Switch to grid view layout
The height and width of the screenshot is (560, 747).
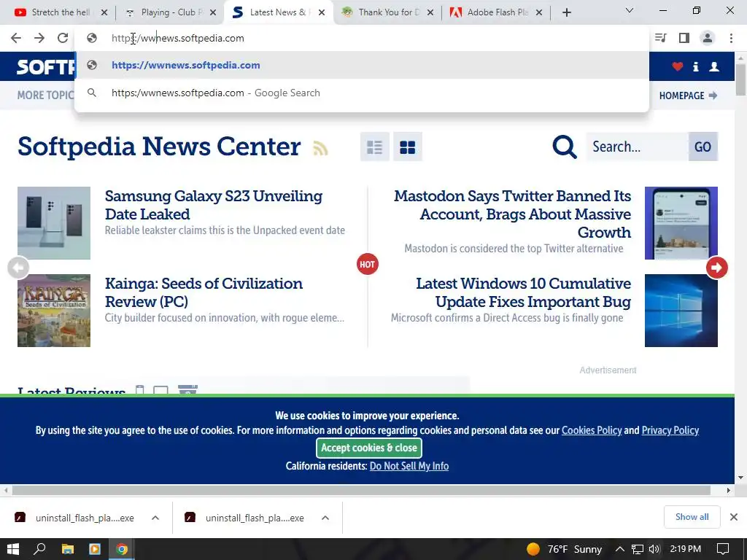pos(407,147)
